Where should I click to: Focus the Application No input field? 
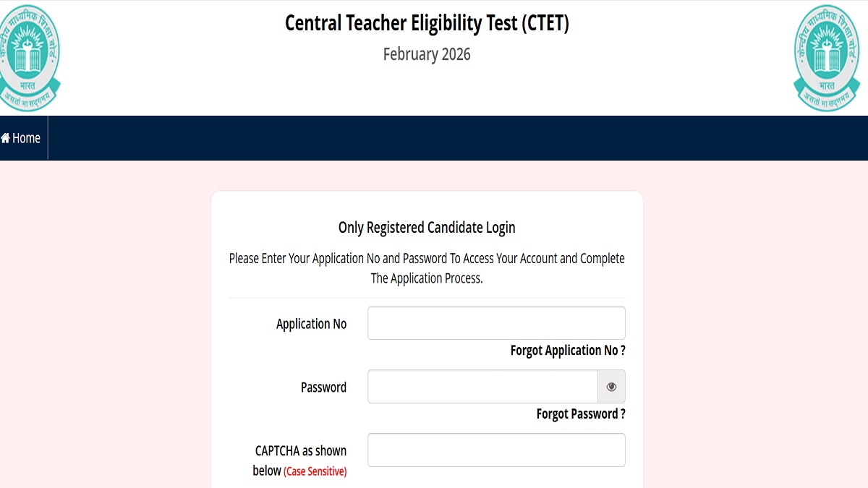point(496,323)
